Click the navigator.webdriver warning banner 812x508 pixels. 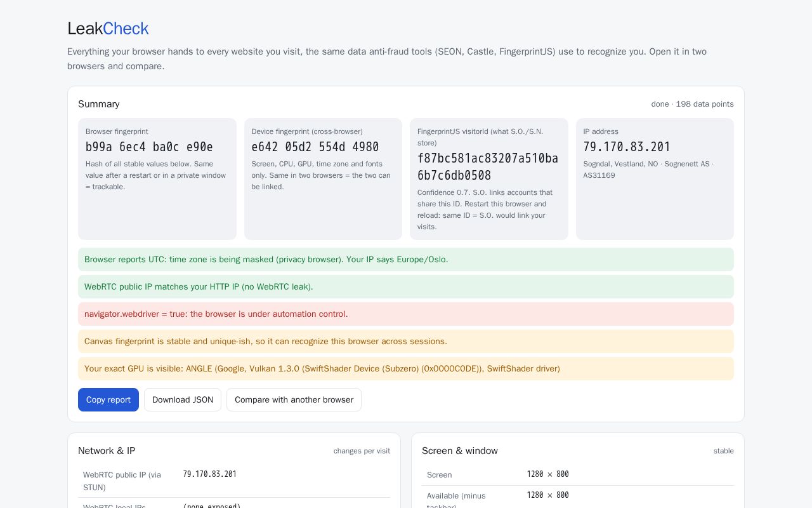[406, 314]
